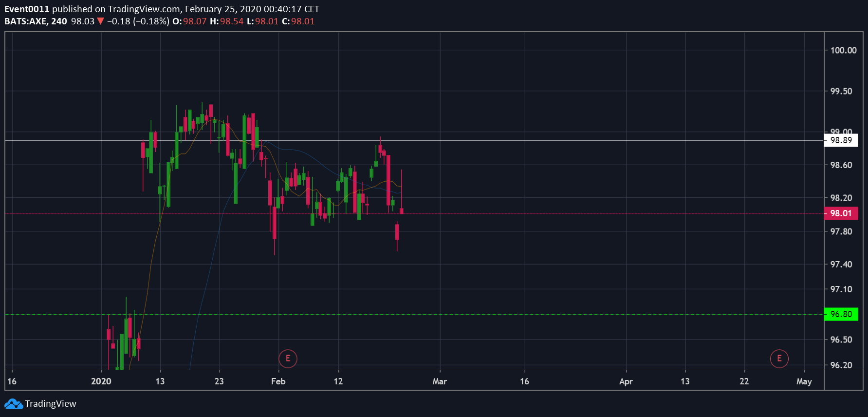Click the earnings E marker near Feb
This screenshot has width=868, height=417.
[x=288, y=359]
